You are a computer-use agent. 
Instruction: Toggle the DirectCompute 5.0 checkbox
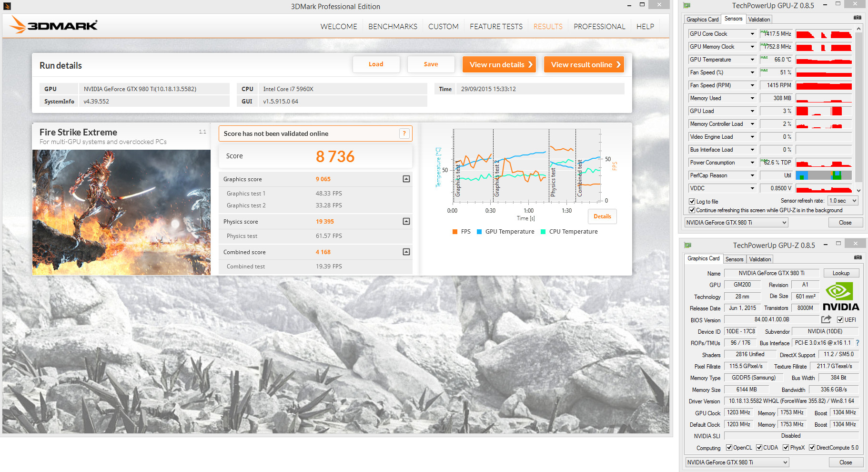pyautogui.click(x=812, y=447)
